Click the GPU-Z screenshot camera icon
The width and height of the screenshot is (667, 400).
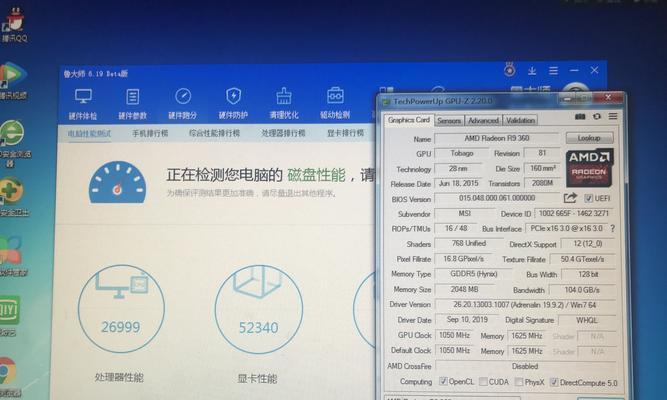point(580,116)
